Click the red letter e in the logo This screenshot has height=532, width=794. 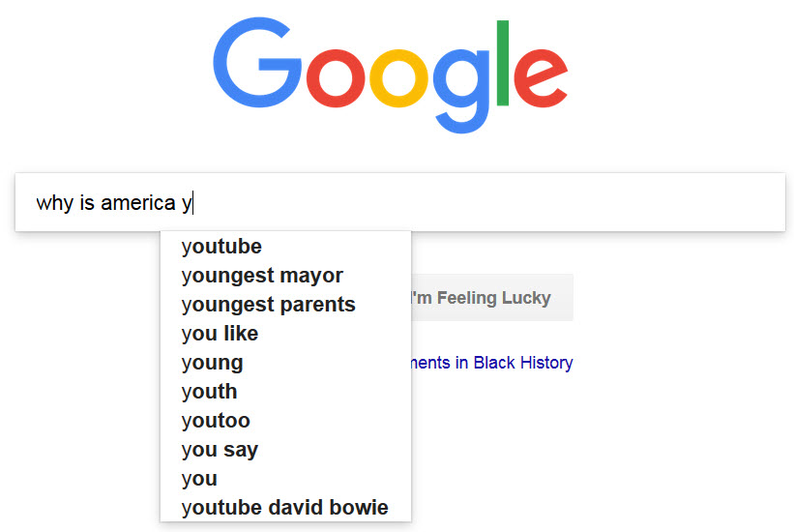(x=541, y=77)
